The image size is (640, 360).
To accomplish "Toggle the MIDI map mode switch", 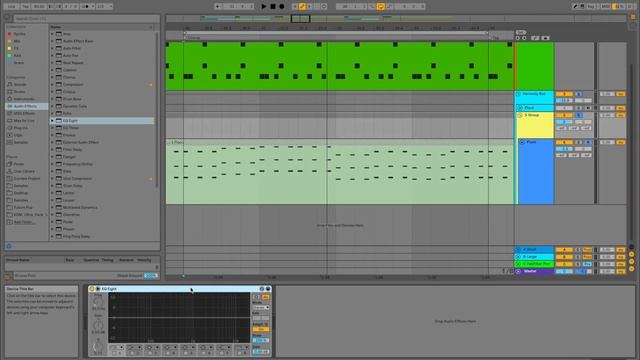I will point(605,7).
